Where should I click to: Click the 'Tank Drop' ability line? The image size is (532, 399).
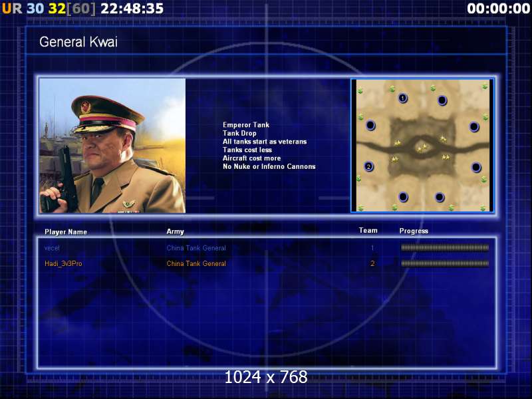pyautogui.click(x=239, y=134)
